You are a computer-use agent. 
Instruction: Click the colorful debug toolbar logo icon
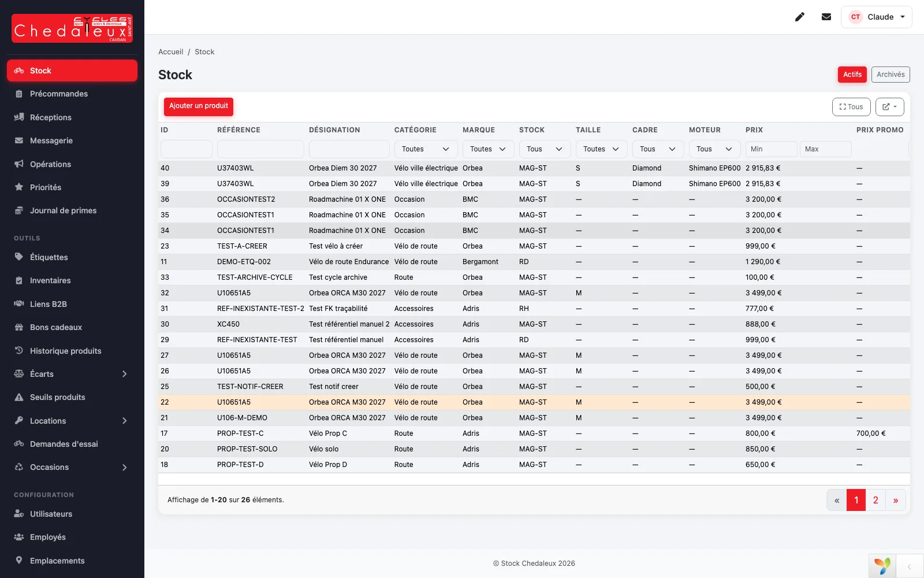(x=882, y=566)
